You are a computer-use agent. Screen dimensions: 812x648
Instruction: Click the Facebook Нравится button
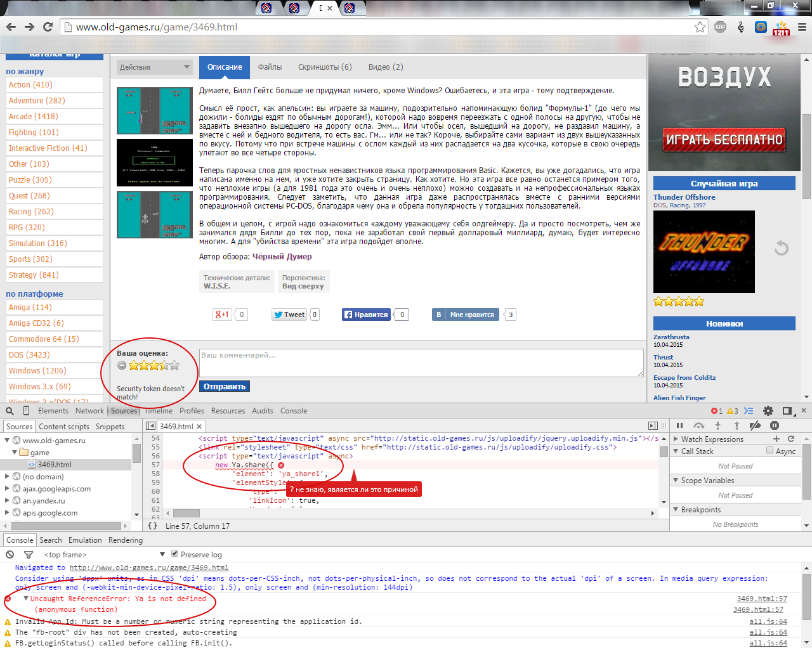click(367, 314)
